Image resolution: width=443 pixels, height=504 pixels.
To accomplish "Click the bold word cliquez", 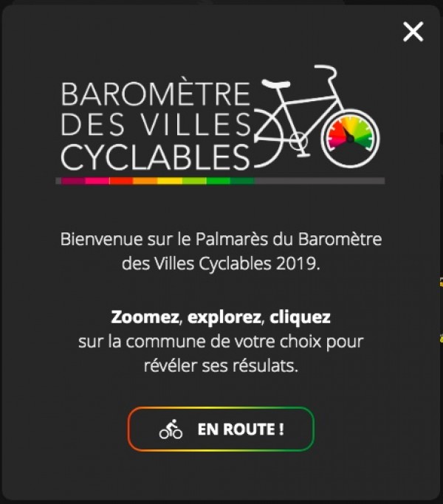I will coord(300,317).
